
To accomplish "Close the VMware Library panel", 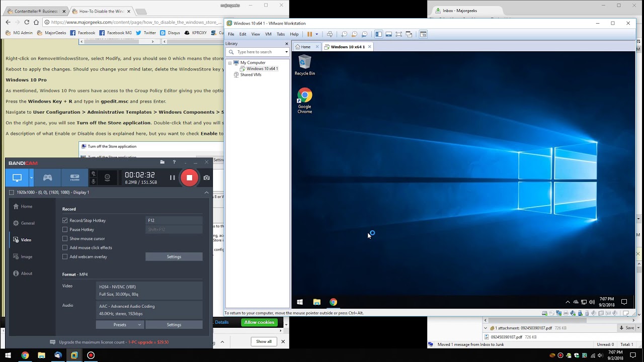I will 287,44.
